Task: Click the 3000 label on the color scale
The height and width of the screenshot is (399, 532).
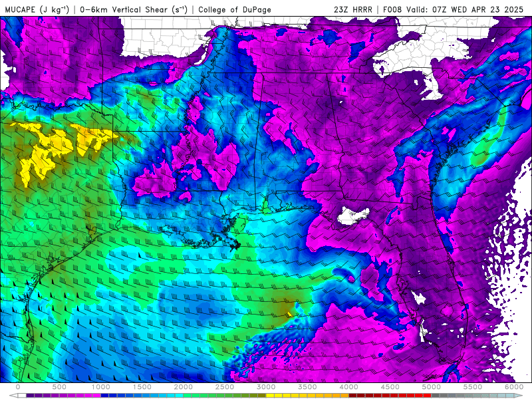Action: coord(267,387)
